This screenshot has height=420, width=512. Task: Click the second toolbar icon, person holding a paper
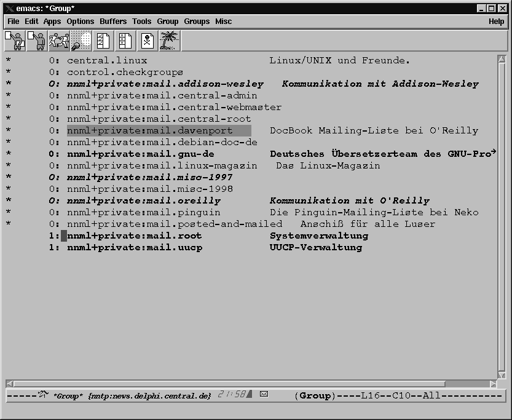tap(36, 41)
